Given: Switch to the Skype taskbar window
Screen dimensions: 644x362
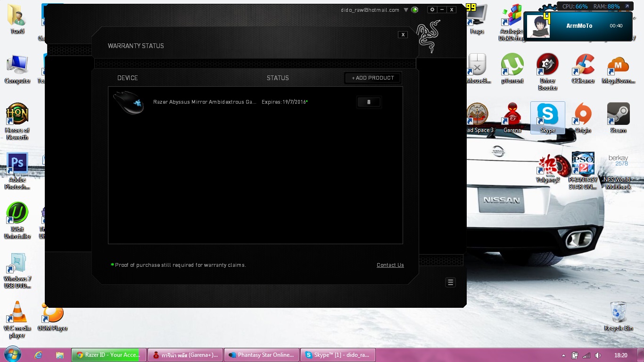Looking at the screenshot, I should click(338, 355).
